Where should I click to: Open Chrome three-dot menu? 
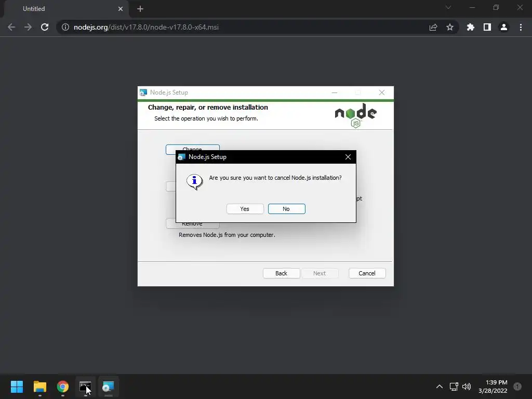pos(521,27)
